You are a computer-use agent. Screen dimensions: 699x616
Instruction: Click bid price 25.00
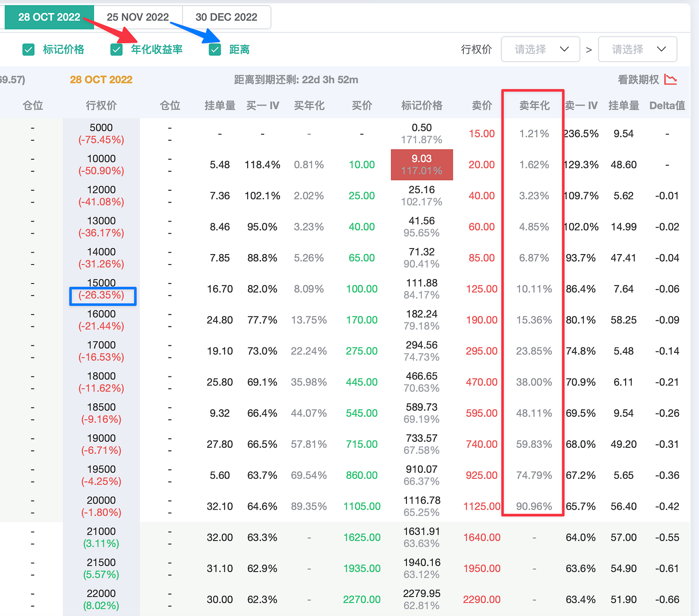click(x=362, y=196)
